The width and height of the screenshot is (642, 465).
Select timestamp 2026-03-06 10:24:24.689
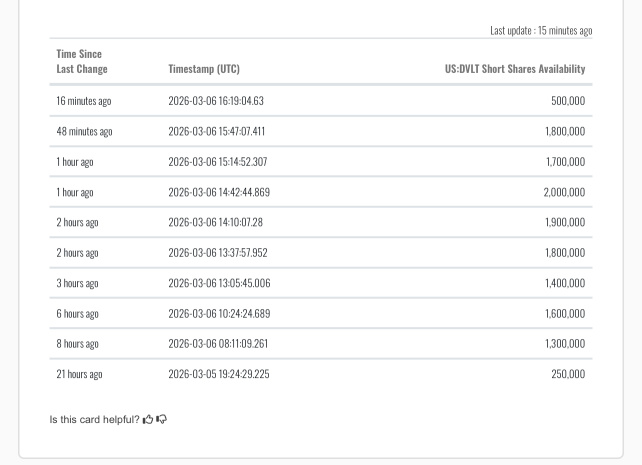[219, 314]
